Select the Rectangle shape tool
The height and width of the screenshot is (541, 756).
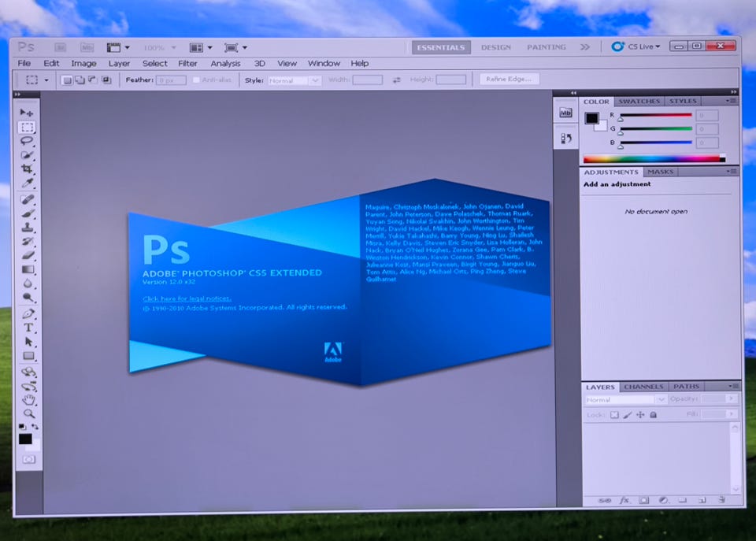click(28, 356)
